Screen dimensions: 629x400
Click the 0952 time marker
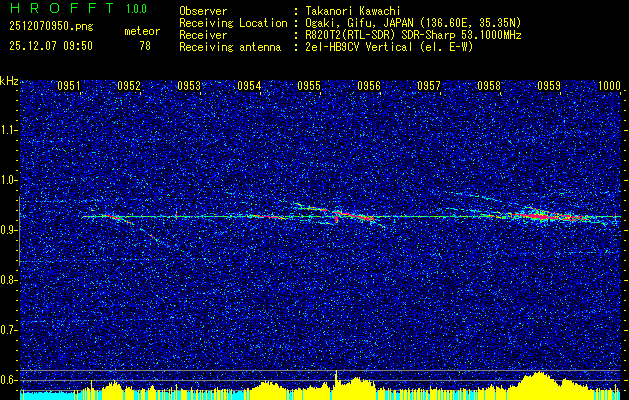click(129, 86)
